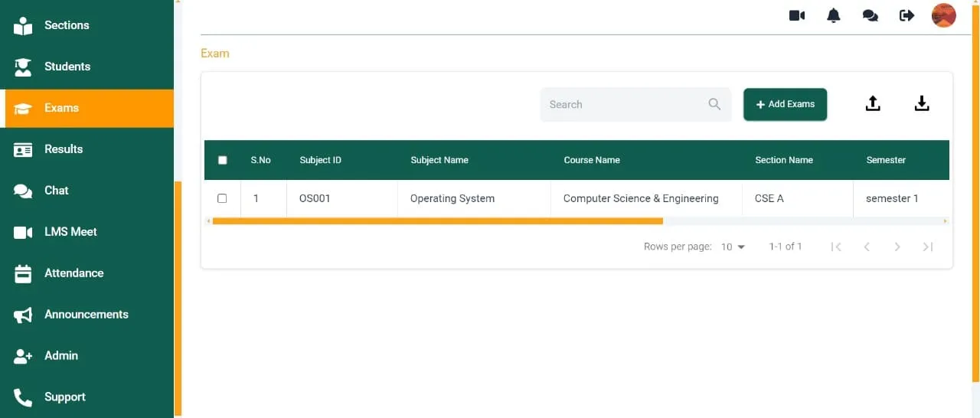Click the sidebar orange vertical scrollbar

coord(178,299)
